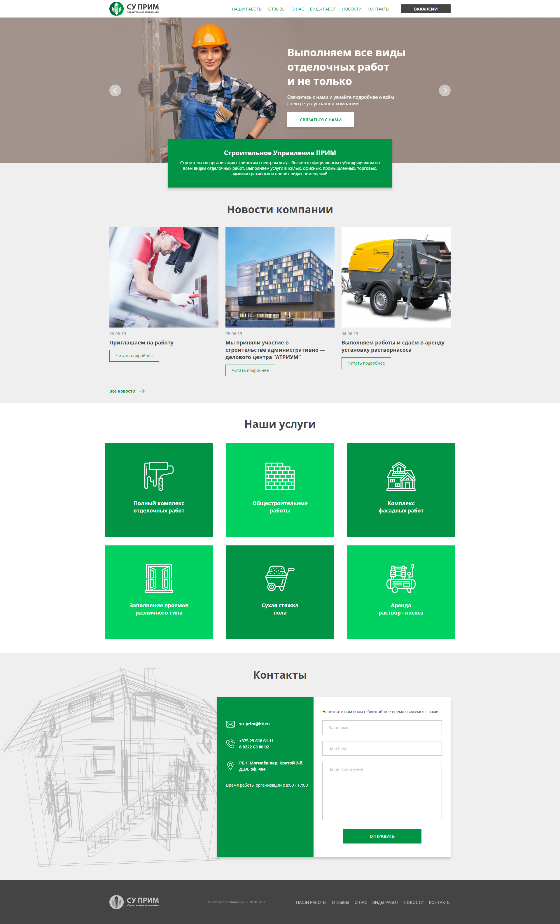Open ОТЗЫВЫ in footer menu
Screen dimensions: 560x924
(x=340, y=902)
